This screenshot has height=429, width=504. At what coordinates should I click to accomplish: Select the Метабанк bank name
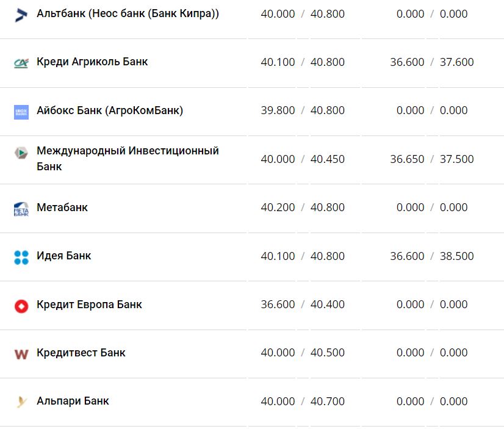(x=62, y=207)
